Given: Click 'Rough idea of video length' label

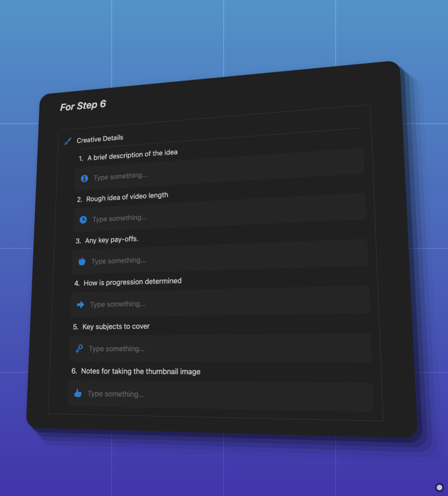Looking at the screenshot, I should (x=127, y=197).
